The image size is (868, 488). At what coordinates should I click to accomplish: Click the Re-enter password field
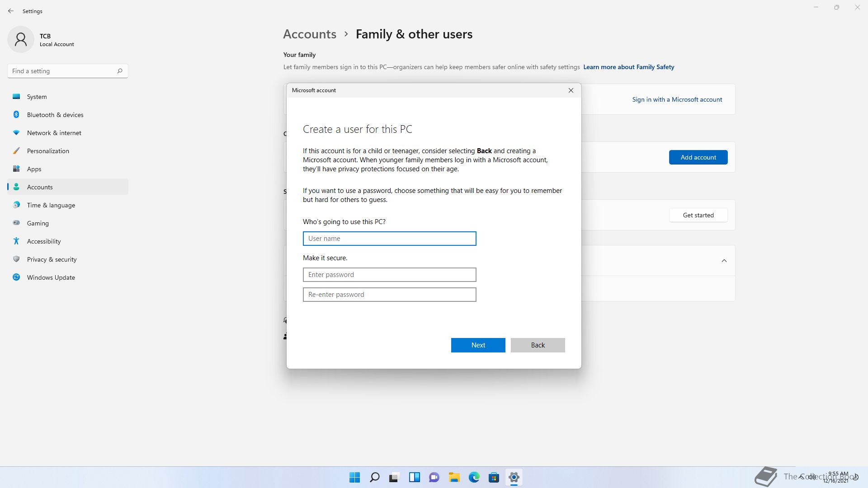[x=389, y=295]
